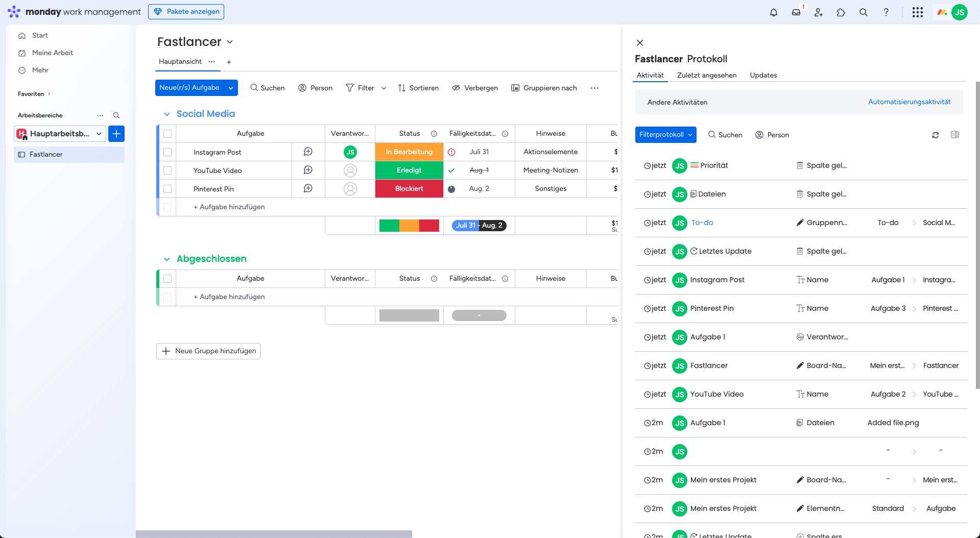Open conversation for Instagram Post
This screenshot has height=538, width=980.
(x=308, y=152)
